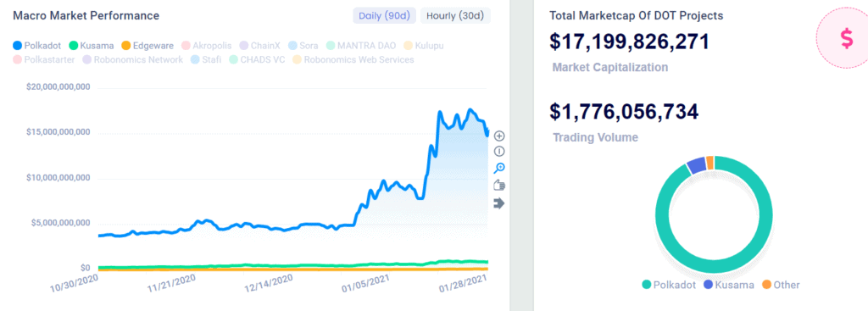Click the chart arrow export icon

pos(498,203)
